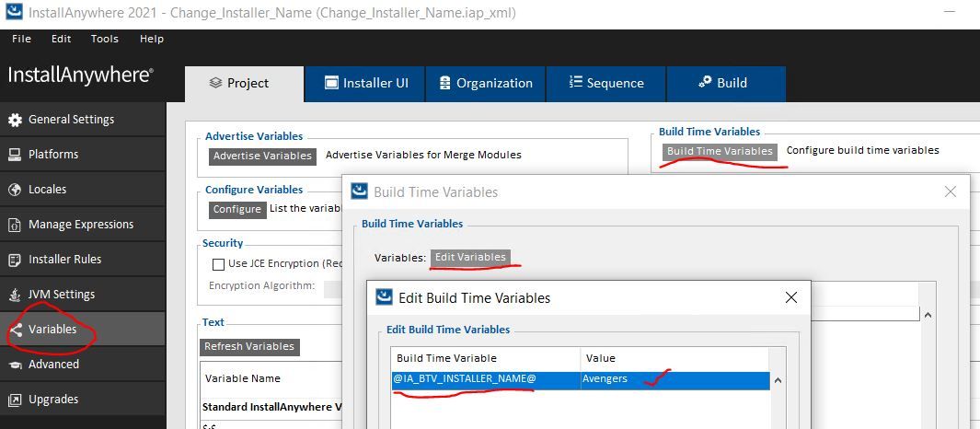Switch to the Organization tab
The height and width of the screenshot is (429, 980).
[x=486, y=84]
